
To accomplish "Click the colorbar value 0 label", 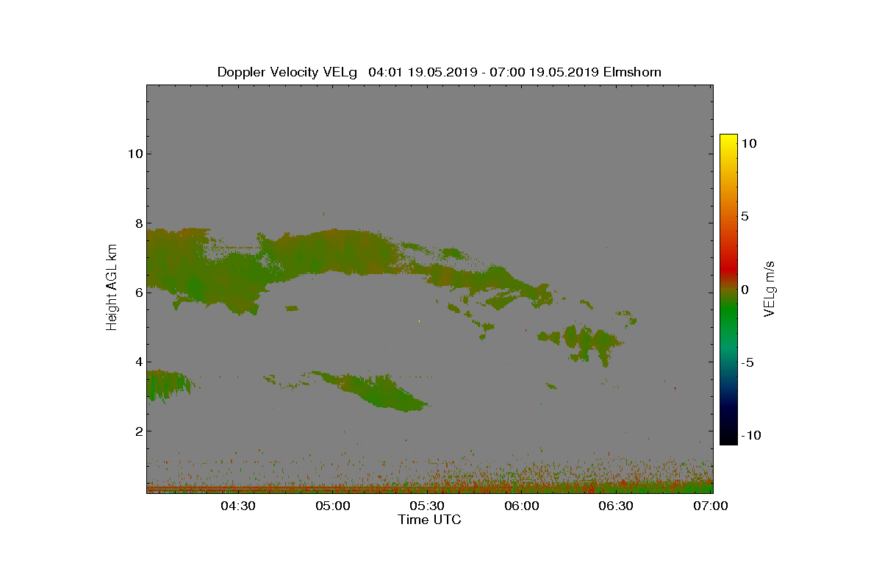I will coord(745,290).
